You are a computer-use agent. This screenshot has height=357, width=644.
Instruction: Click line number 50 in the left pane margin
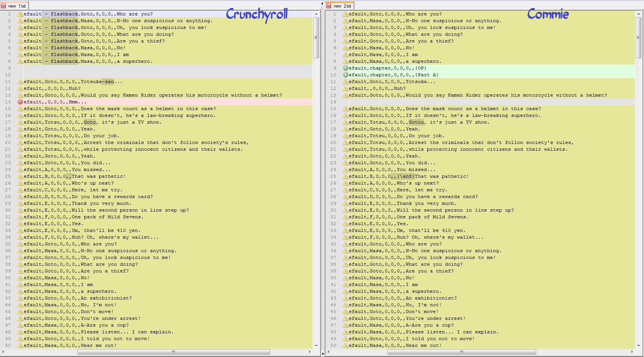(8, 345)
